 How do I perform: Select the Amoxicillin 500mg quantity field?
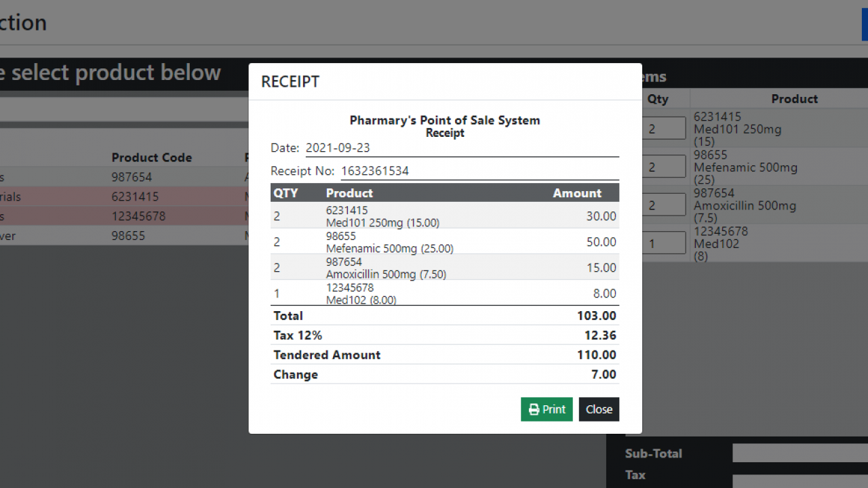[664, 205]
